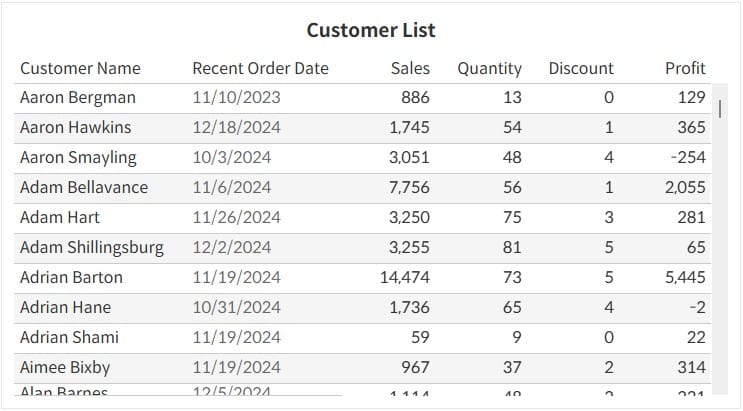
Task: Select Adam Shillingsburg customer name
Action: 92,248
